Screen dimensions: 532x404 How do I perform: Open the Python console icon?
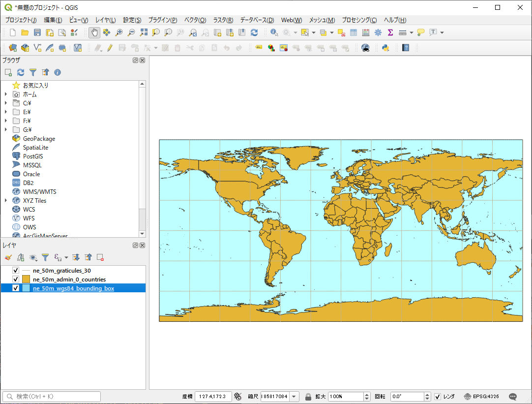pos(385,48)
